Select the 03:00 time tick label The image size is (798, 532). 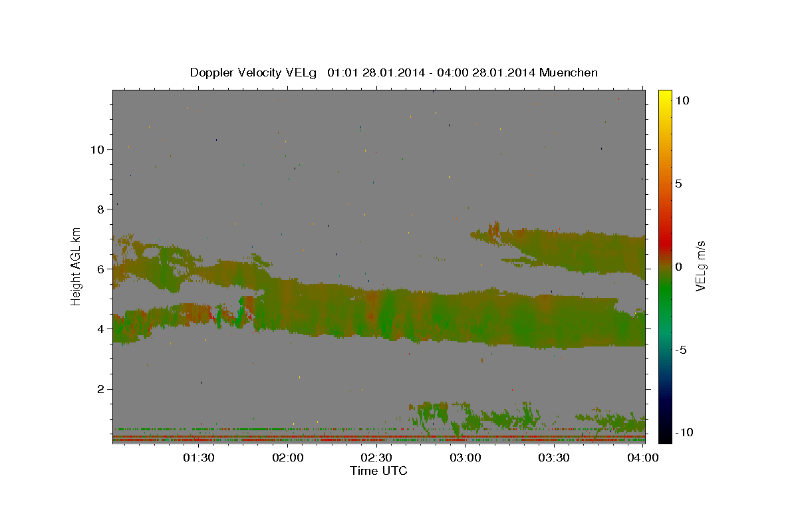[x=465, y=458]
